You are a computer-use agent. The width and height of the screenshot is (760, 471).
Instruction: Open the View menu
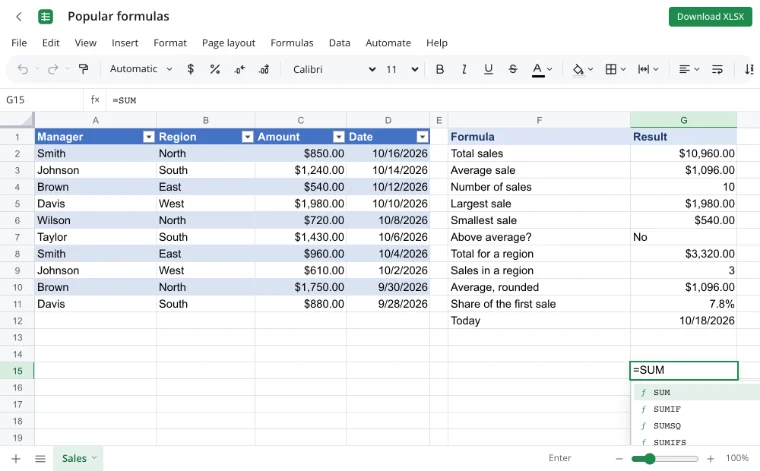coord(85,43)
